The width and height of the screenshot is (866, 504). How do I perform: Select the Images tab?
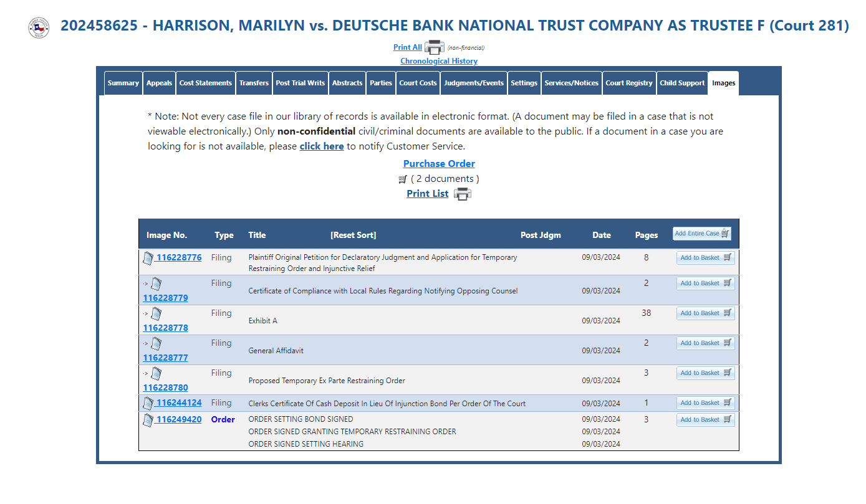click(x=724, y=83)
